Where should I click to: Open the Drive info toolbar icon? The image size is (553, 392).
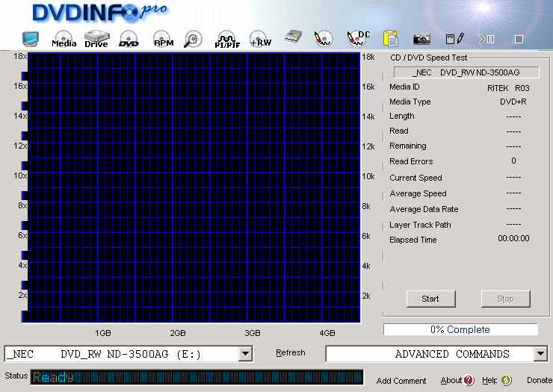point(96,40)
